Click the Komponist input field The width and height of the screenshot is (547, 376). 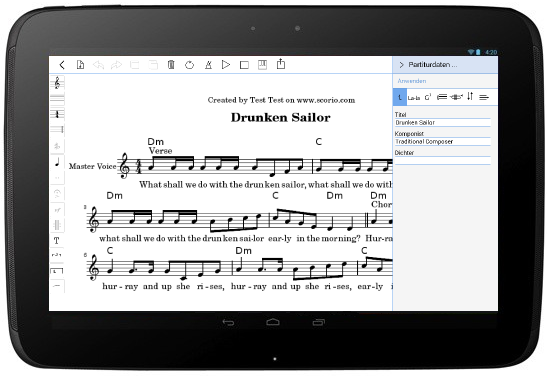(x=443, y=142)
